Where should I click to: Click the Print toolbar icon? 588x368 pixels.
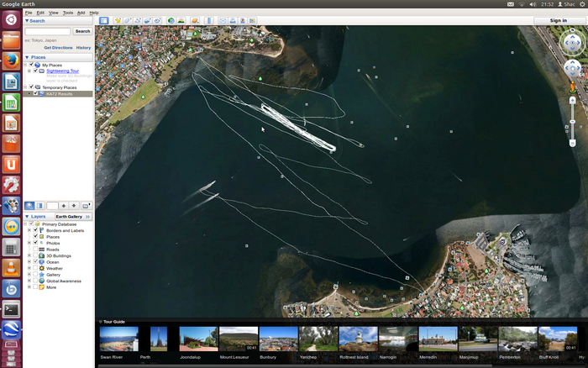point(233,20)
